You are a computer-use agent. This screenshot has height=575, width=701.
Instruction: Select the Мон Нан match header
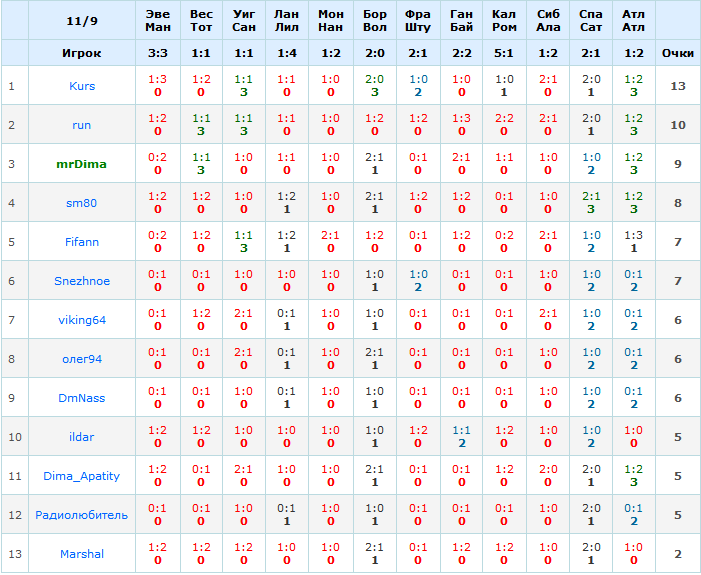point(330,21)
